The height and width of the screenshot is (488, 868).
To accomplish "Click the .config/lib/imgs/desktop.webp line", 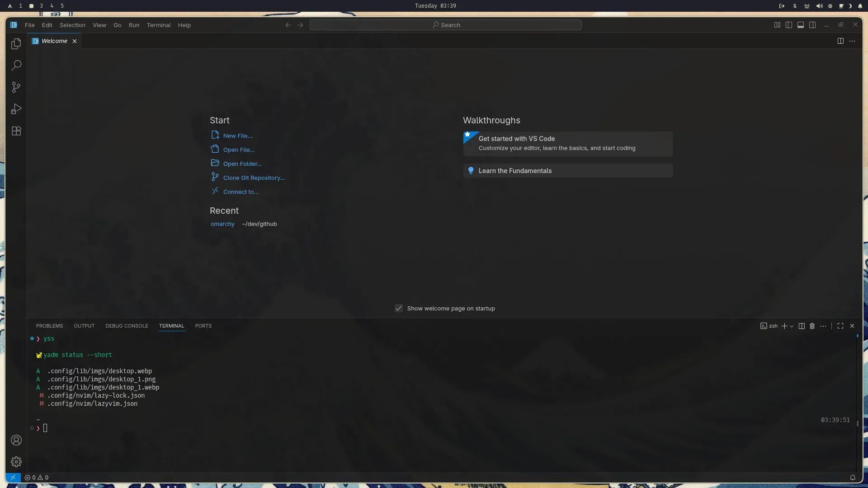I will 99,371.
